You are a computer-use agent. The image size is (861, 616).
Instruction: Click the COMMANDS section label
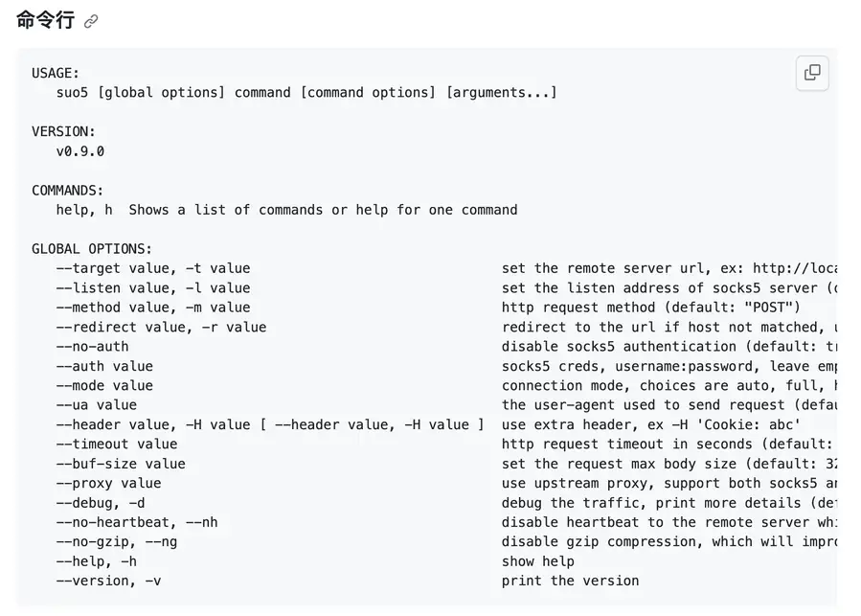pos(70,190)
